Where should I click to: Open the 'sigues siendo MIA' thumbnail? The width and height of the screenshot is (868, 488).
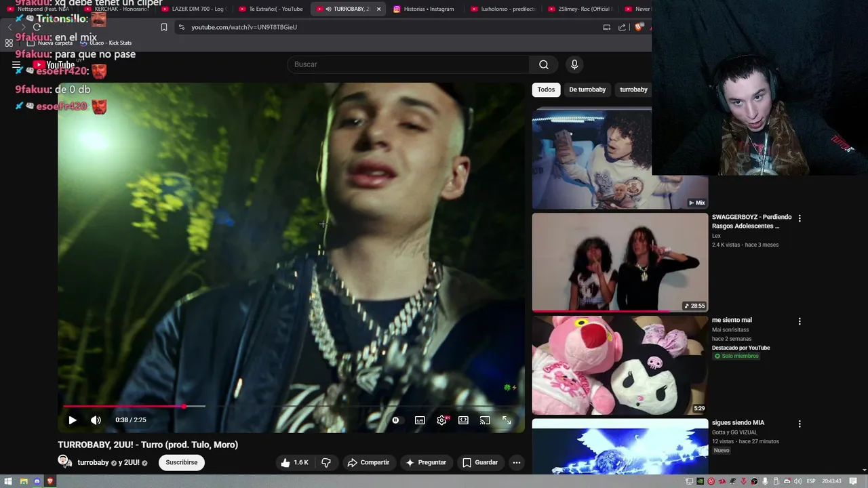click(x=620, y=447)
